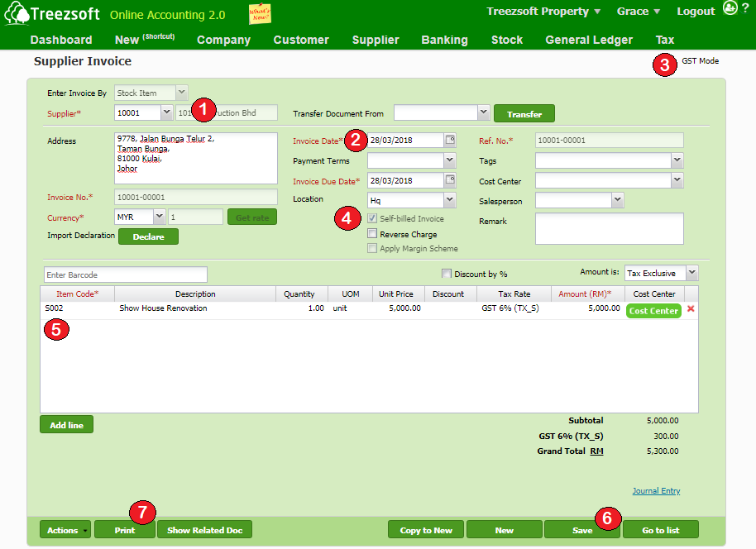This screenshot has height=549, width=756.
Task: Click the Treezsoft tree logo
Action: (x=17, y=13)
